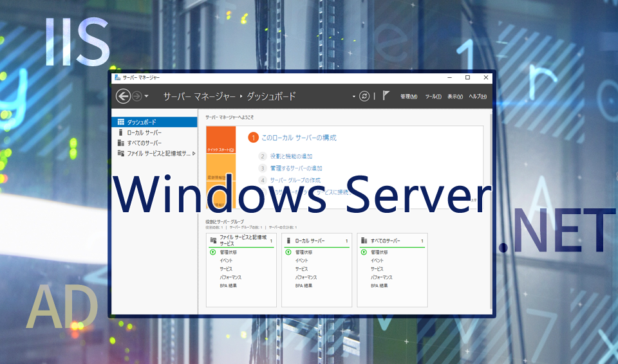Click green status icon in すべてのサーバー tile
The width and height of the screenshot is (618, 364).
(x=364, y=252)
